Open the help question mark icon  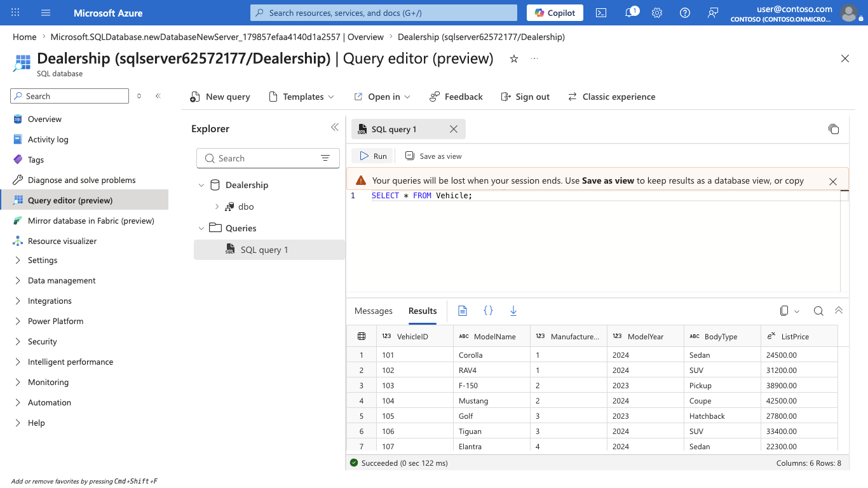[685, 13]
